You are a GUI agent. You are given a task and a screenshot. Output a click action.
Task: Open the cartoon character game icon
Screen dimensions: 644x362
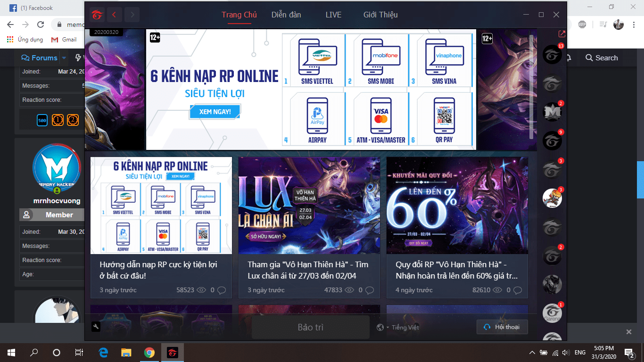click(x=552, y=198)
